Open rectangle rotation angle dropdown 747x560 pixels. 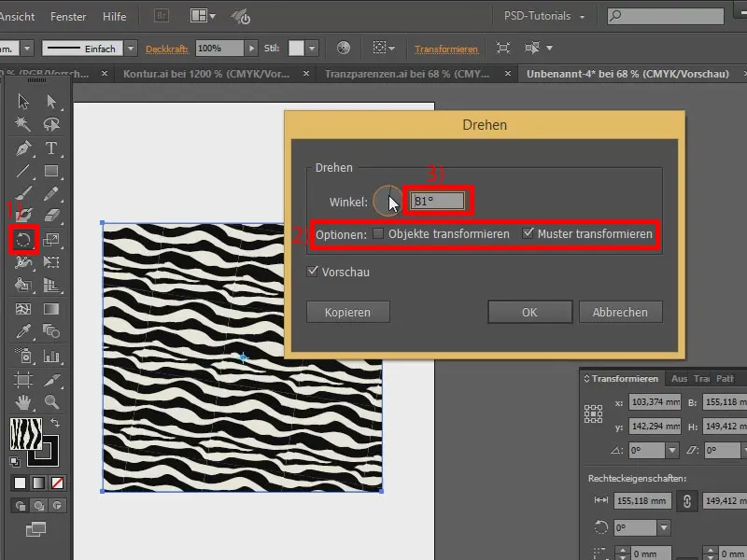[x=664, y=527]
